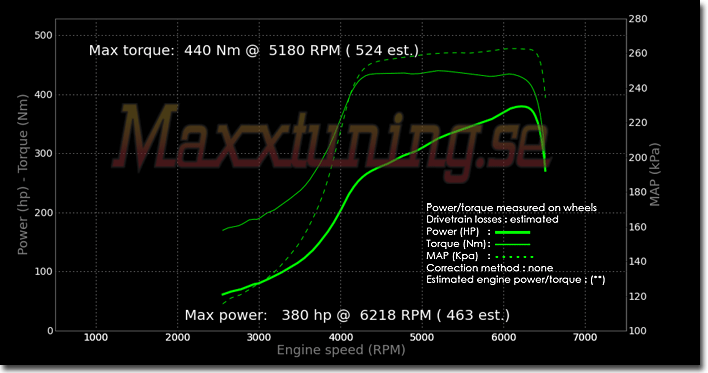The width and height of the screenshot is (708, 373).
Task: Click the 220 label on the MAP axis
Action: click(x=638, y=123)
